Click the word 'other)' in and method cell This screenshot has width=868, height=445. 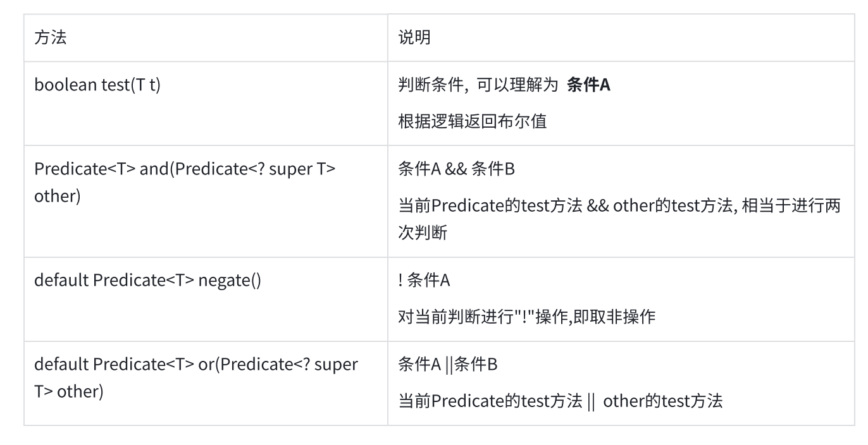click(58, 196)
